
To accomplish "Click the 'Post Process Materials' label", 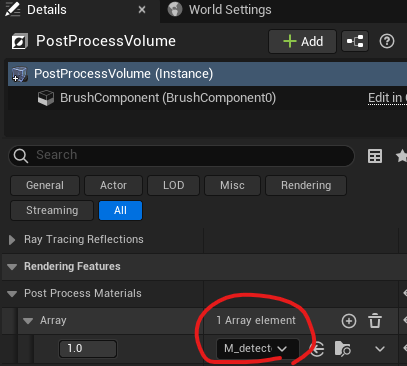I will click(x=83, y=293).
